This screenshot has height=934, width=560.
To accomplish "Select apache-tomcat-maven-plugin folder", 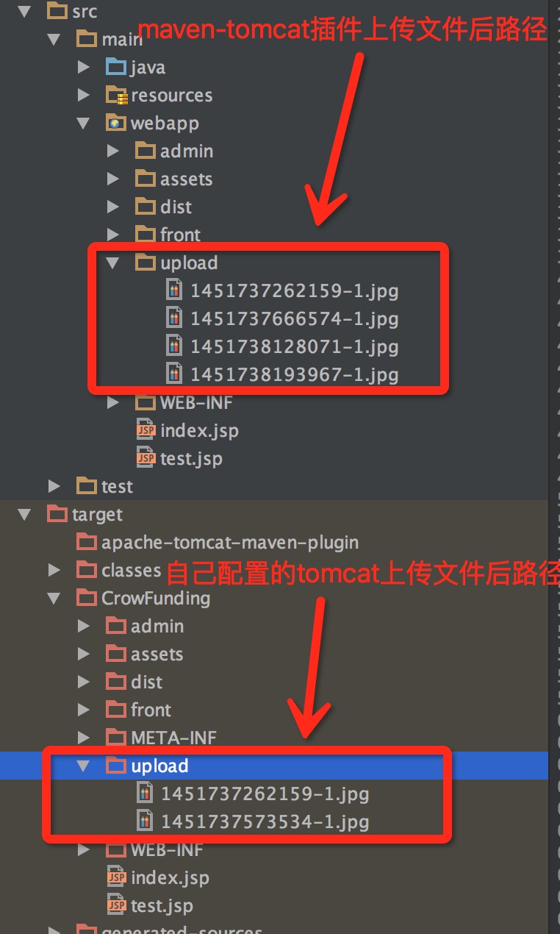I will click(230, 543).
